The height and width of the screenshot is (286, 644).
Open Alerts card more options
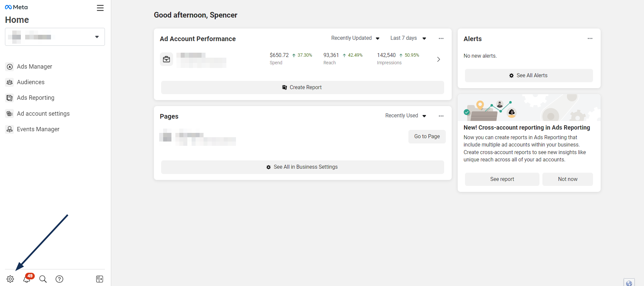[590, 38]
